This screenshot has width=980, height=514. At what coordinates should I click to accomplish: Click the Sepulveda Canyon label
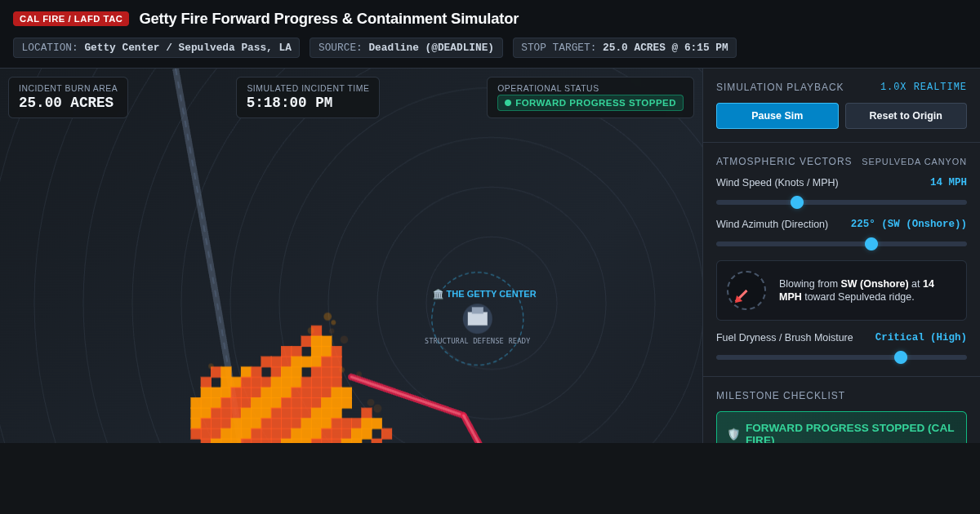(x=914, y=162)
